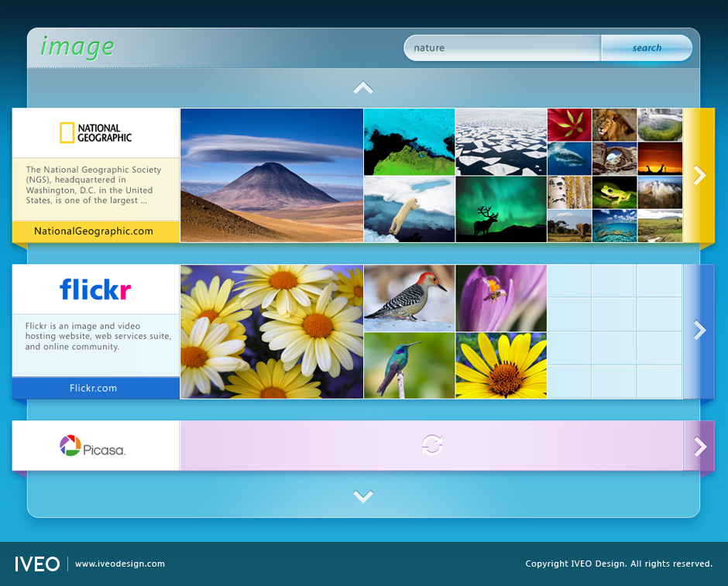The height and width of the screenshot is (586, 728).
Task: Open the turquoise satellite coastline photo
Action: click(x=410, y=142)
